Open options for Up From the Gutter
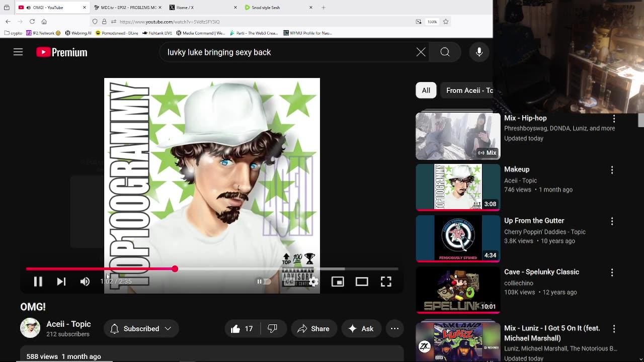Screen dimensions: 644x362 [x=612, y=221]
